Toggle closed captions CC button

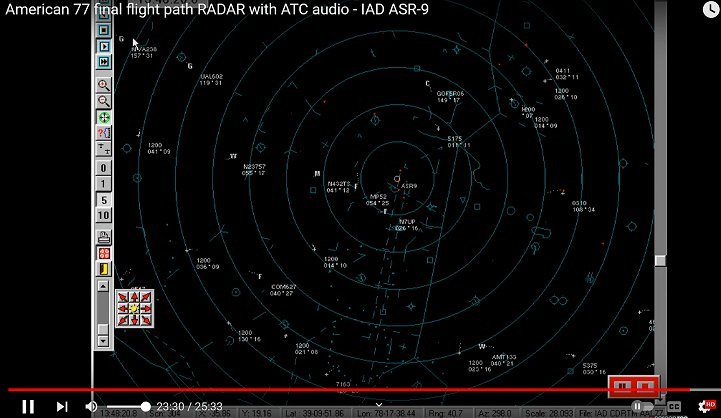[x=674, y=407]
